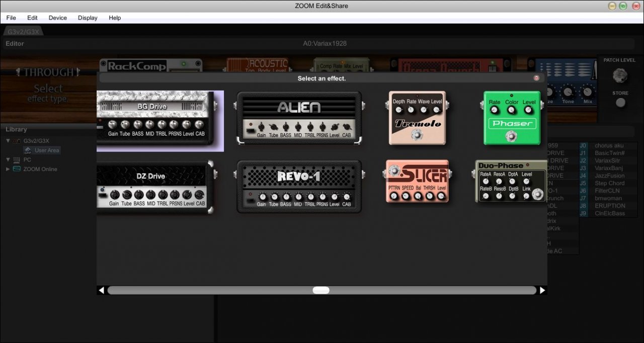Open the File menu
The height and width of the screenshot is (343, 644).
point(11,18)
